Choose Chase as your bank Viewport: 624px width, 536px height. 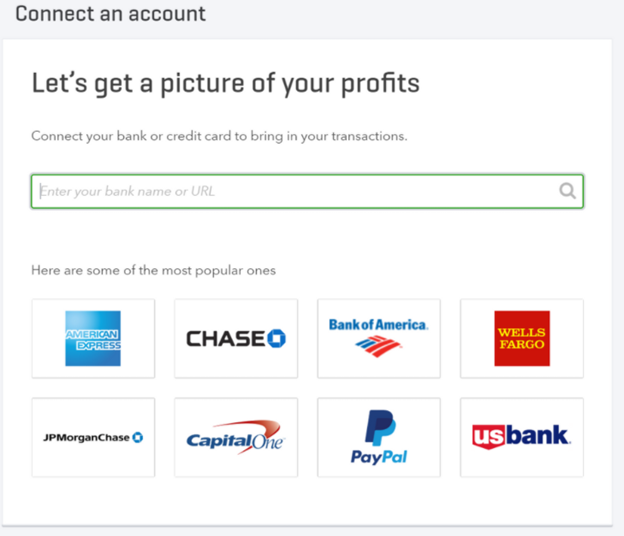coord(236,338)
